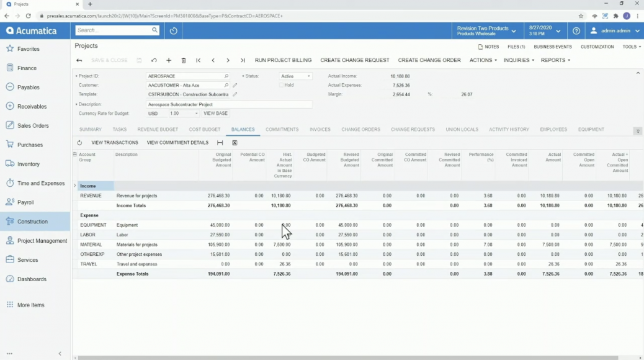Click the Save icon in the toolbar

coord(140,60)
